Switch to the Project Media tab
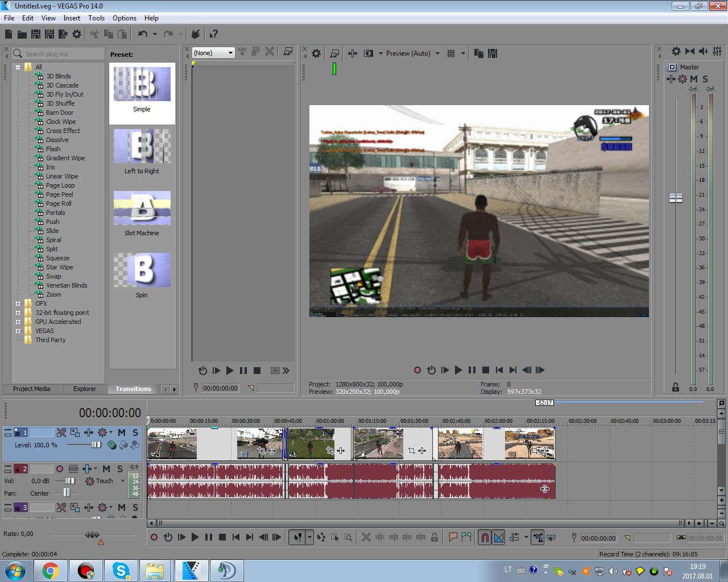This screenshot has width=728, height=582. [x=31, y=389]
